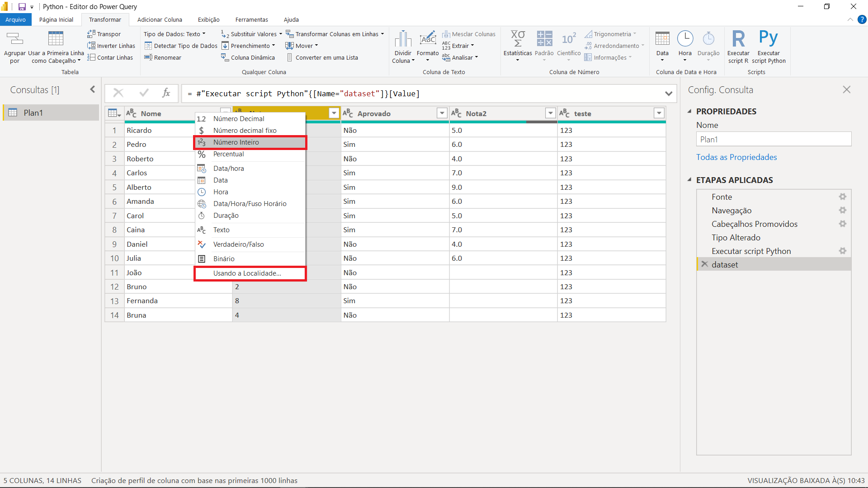The image size is (868, 488).
Task: Open the Nota2 column filter dropdown
Action: point(550,113)
